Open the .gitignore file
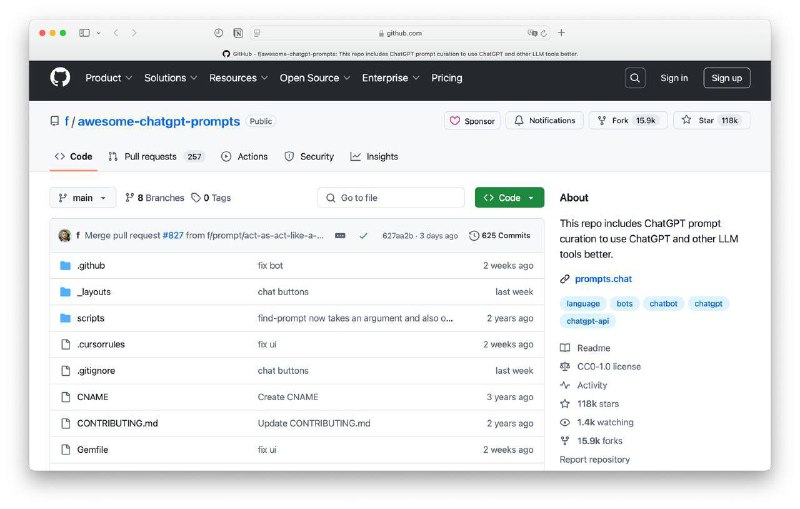 click(96, 371)
